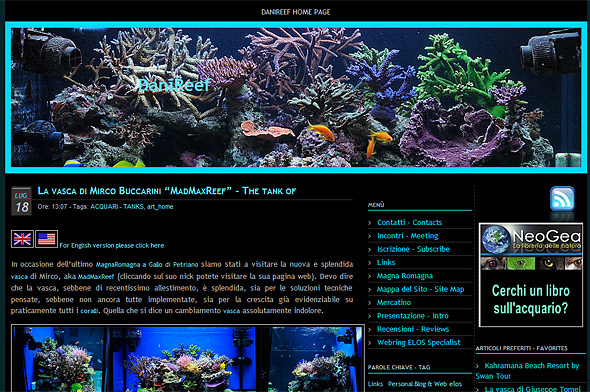This screenshot has height=392, width=590.
Task: Open the Incontri - Meeting menu item
Action: click(408, 236)
